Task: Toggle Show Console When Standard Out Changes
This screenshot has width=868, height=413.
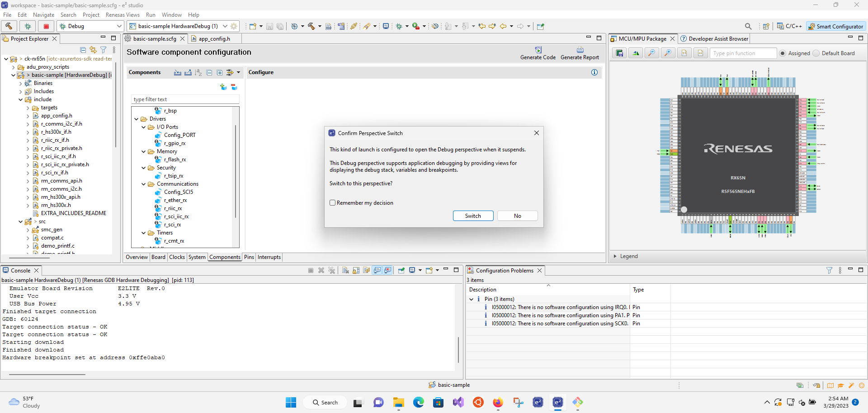Action: 377,270
